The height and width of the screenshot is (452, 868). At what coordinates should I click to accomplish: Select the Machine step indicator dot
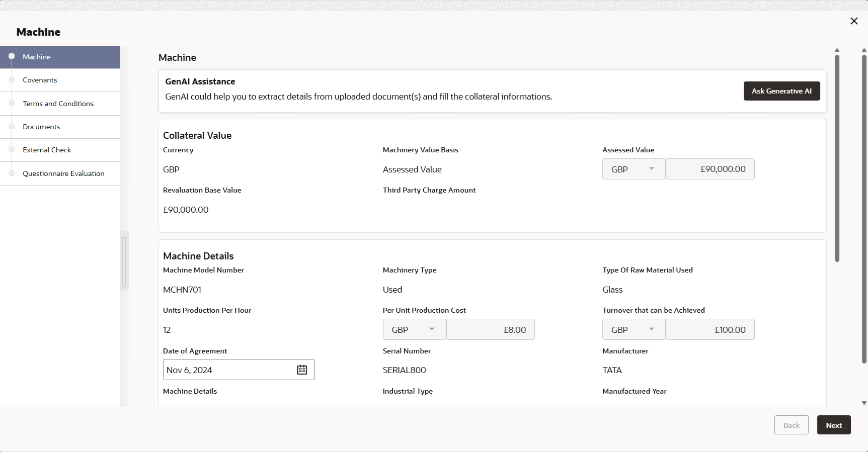pyautogui.click(x=12, y=56)
